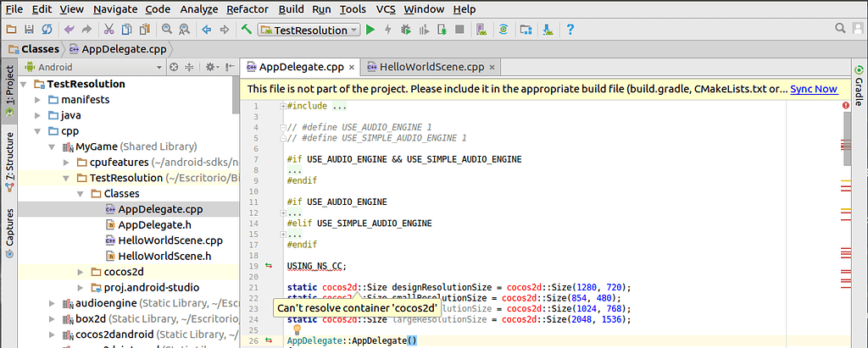Click the editor vertical scrollbar thumb

847,139
